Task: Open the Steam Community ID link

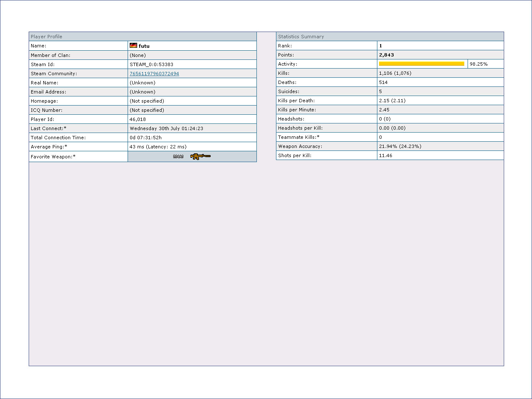Action: pyautogui.click(x=154, y=74)
